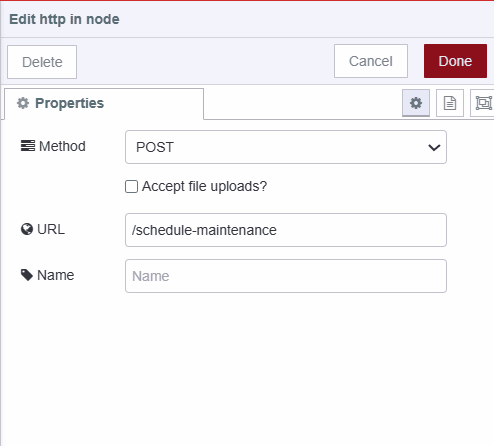Click the Cancel button
Image resolution: width=494 pixels, height=446 pixels.
371,61
